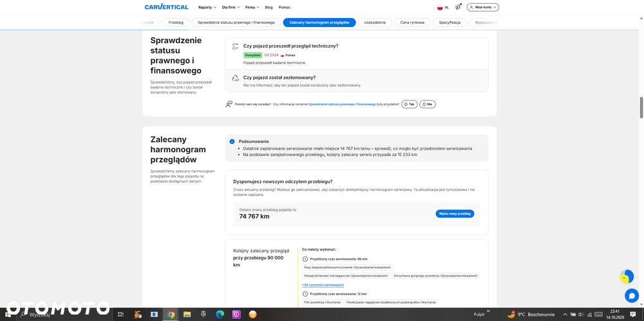Click the Wpisz nowy przebieg button
Viewport: 644px width, 321px height.
[455, 214]
